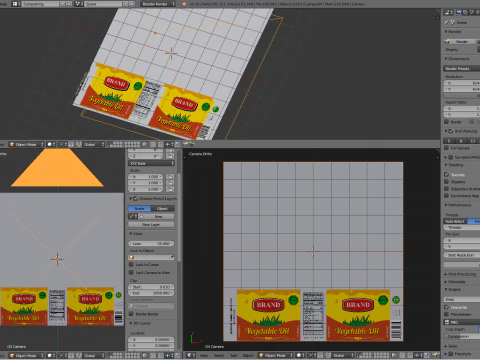Select 5 anti-aliasing samples
The height and width of the screenshot is (360, 480).
pos(449,141)
